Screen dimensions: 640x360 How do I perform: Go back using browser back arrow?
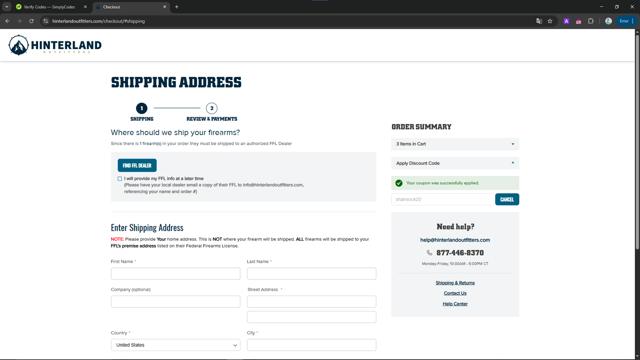(x=7, y=21)
